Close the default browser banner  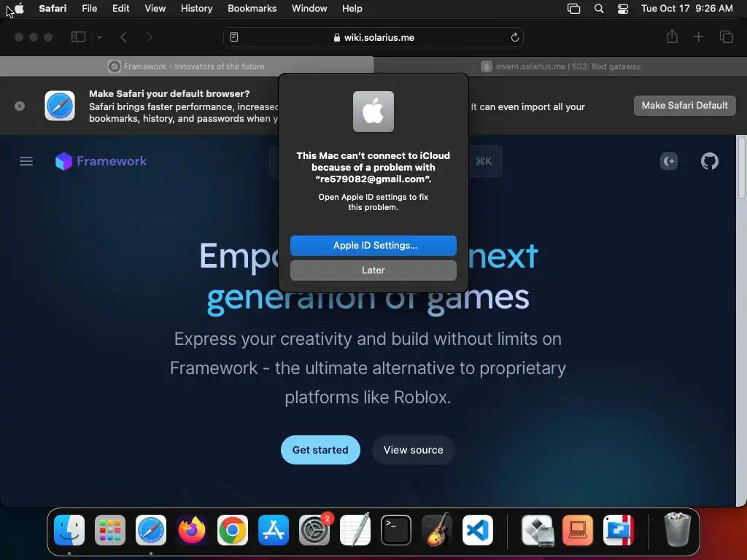tap(20, 106)
